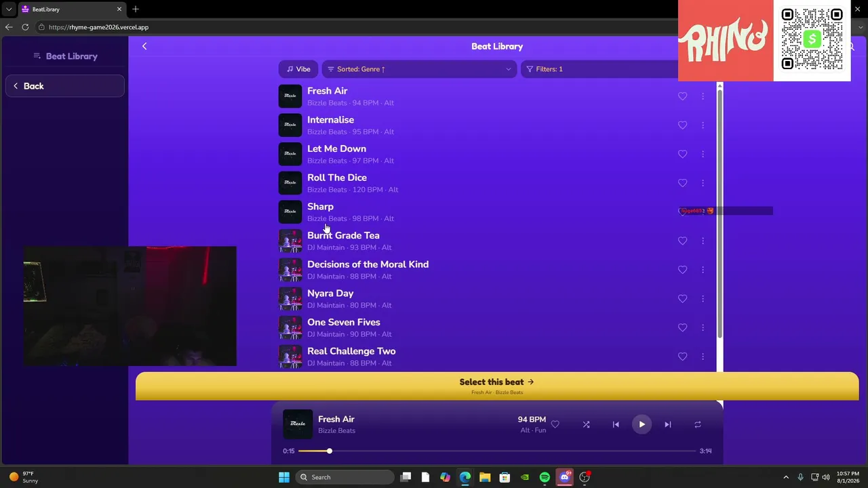Click the browser address bar URL
The width and height of the screenshot is (868, 488).
pyautogui.click(x=98, y=27)
